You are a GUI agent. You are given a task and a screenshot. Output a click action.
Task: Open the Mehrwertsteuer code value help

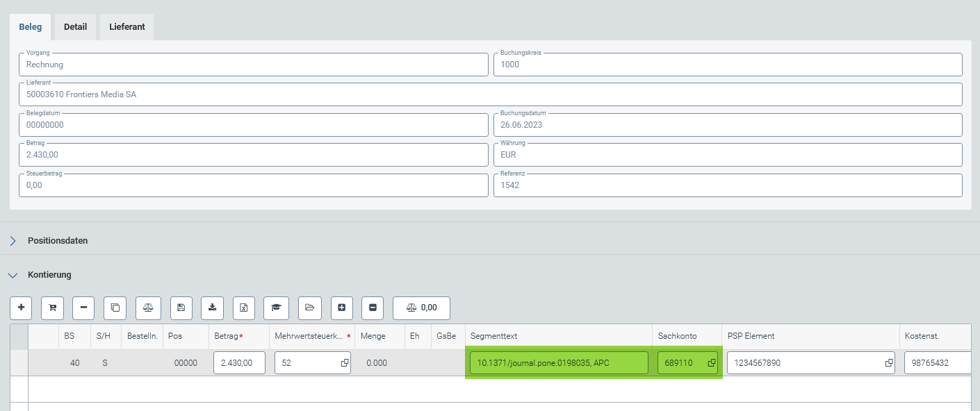coord(345,363)
